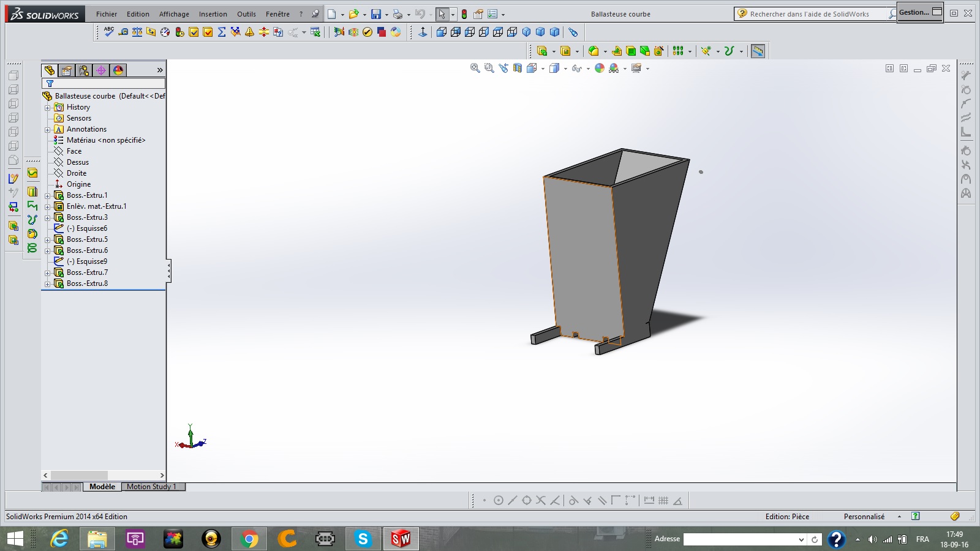Screen dimensions: 980x551
Task: Open the ConfigurationManager tab
Action: tap(84, 70)
